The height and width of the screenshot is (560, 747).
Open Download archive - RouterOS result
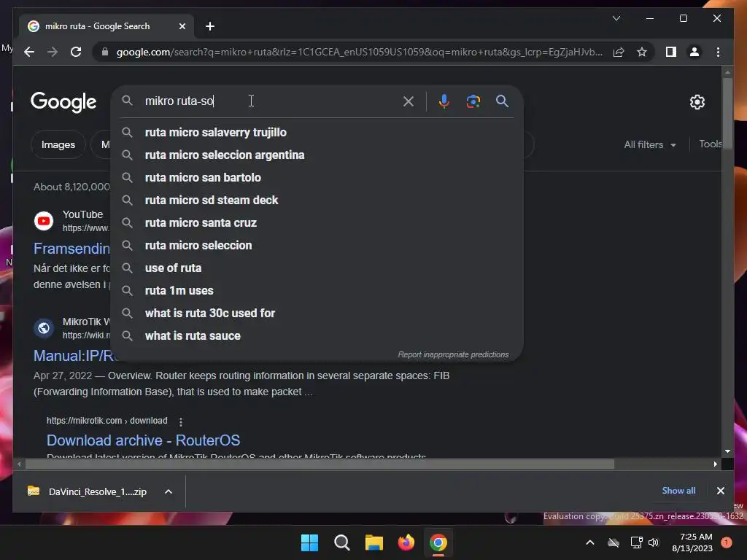(144, 440)
